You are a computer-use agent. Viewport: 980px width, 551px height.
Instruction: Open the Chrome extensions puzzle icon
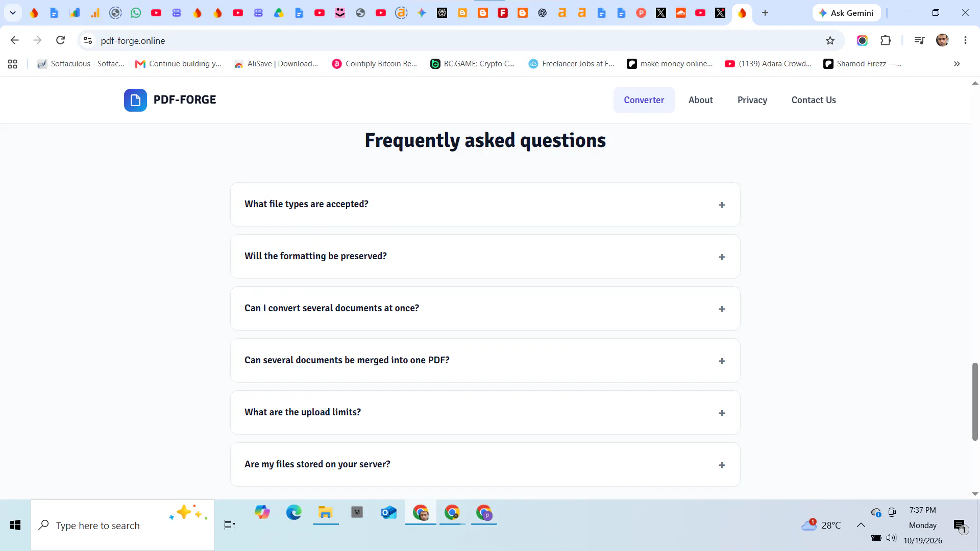pos(886,40)
